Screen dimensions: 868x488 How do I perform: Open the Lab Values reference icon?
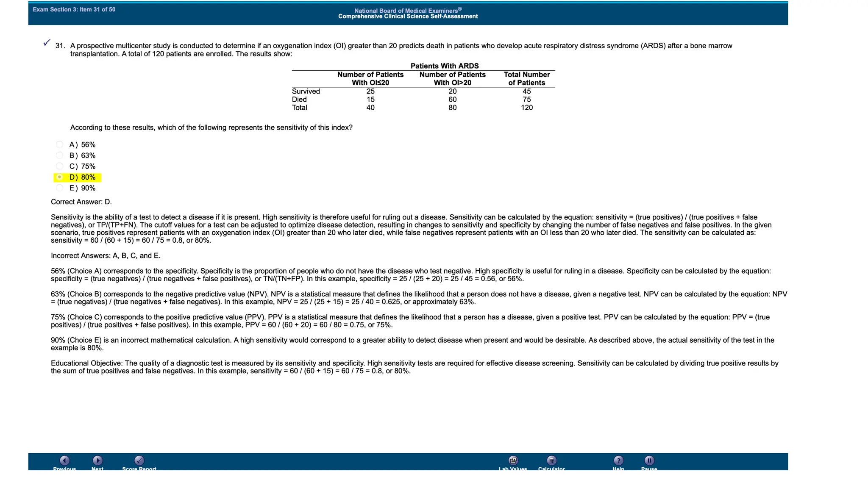pyautogui.click(x=513, y=460)
